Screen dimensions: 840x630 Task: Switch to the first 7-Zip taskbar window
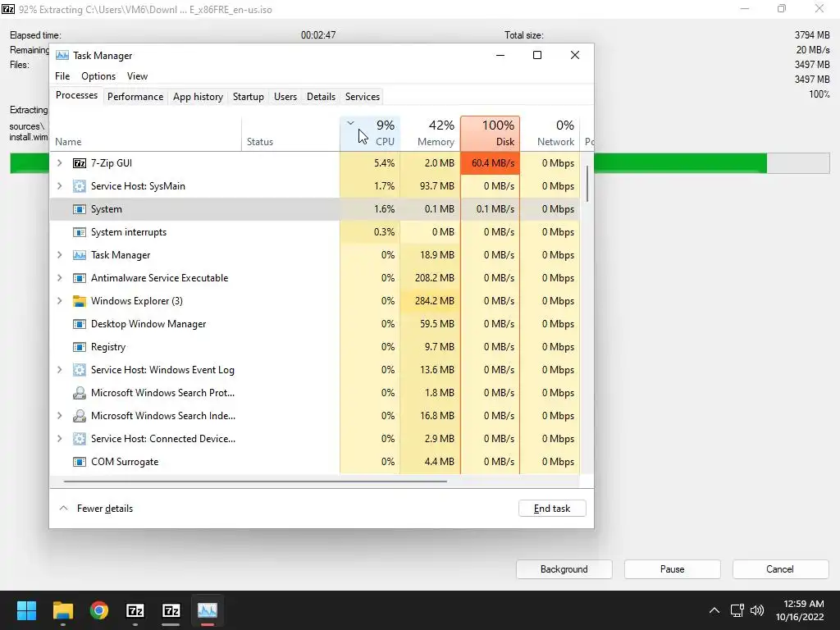pyautogui.click(x=135, y=610)
